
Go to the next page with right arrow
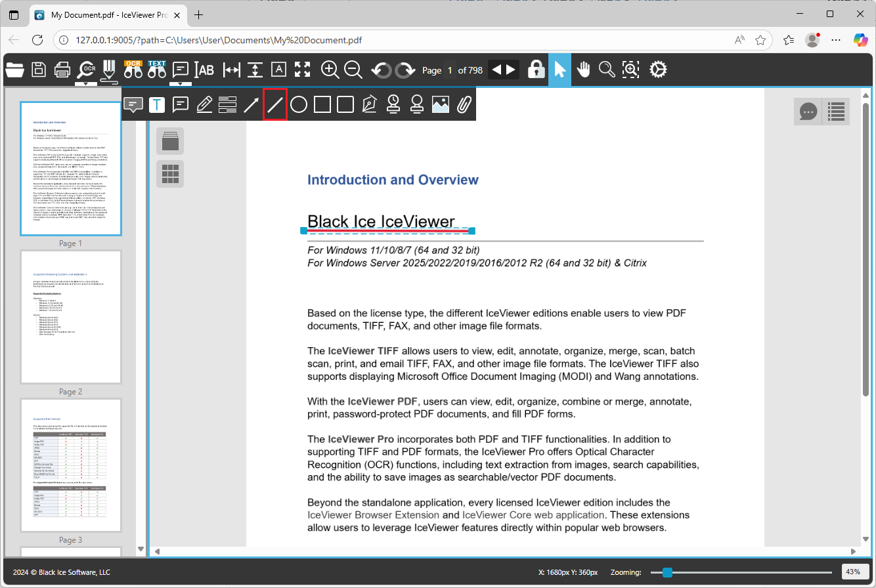(511, 70)
